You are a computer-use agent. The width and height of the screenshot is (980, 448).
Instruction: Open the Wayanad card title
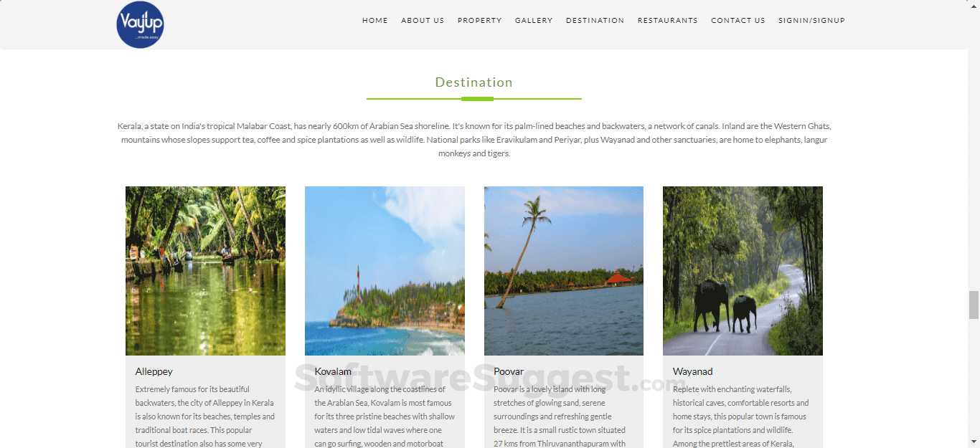(x=692, y=371)
